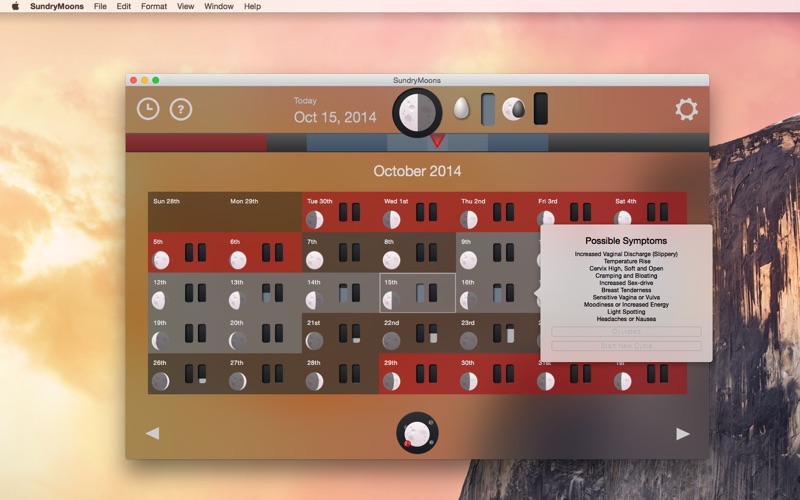
Task: Toggle the indicator bars on the 13th
Action: [272, 293]
